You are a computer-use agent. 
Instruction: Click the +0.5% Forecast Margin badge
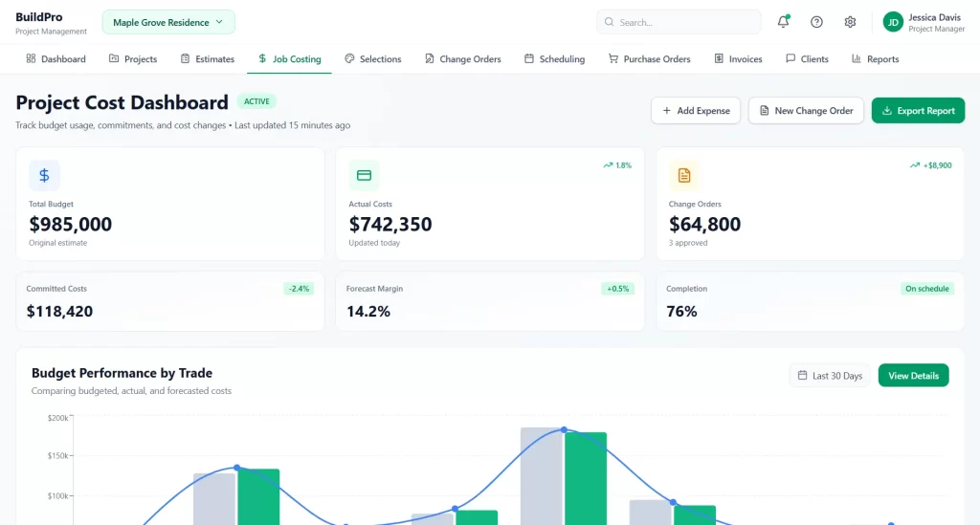(x=617, y=289)
